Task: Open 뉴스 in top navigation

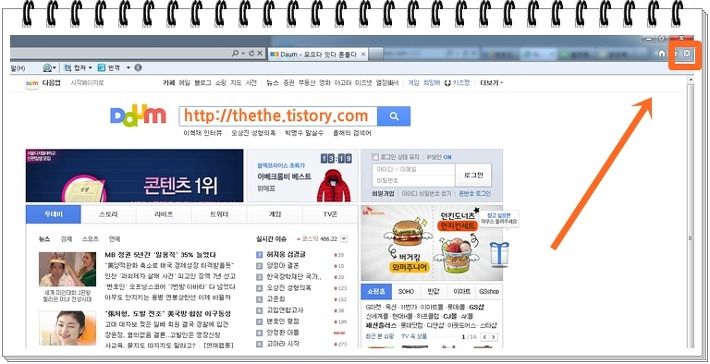Action: point(273,83)
